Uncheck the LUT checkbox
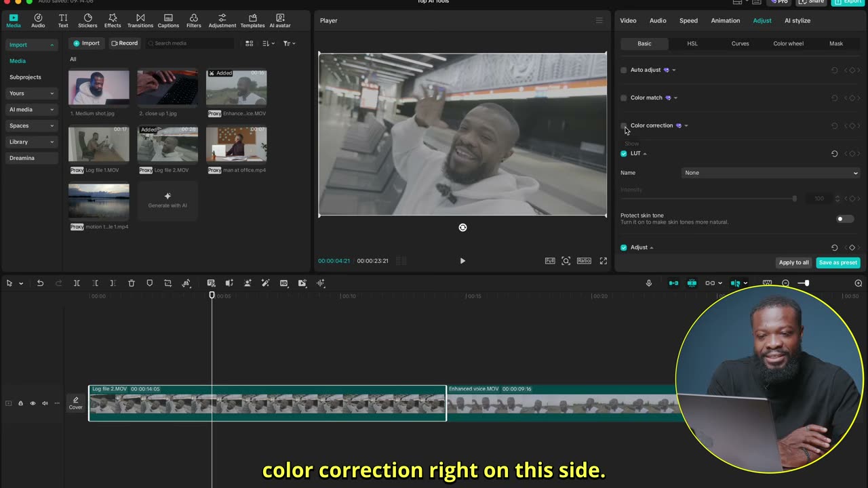 (624, 154)
